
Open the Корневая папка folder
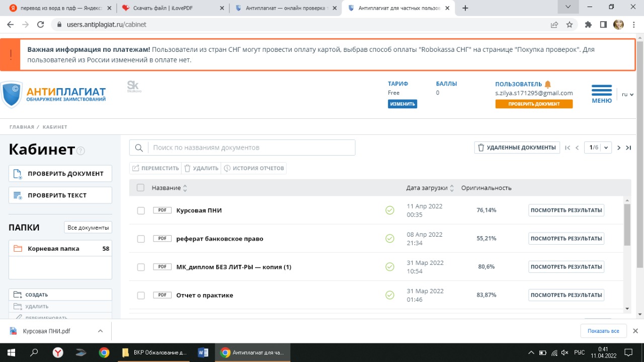(x=53, y=248)
